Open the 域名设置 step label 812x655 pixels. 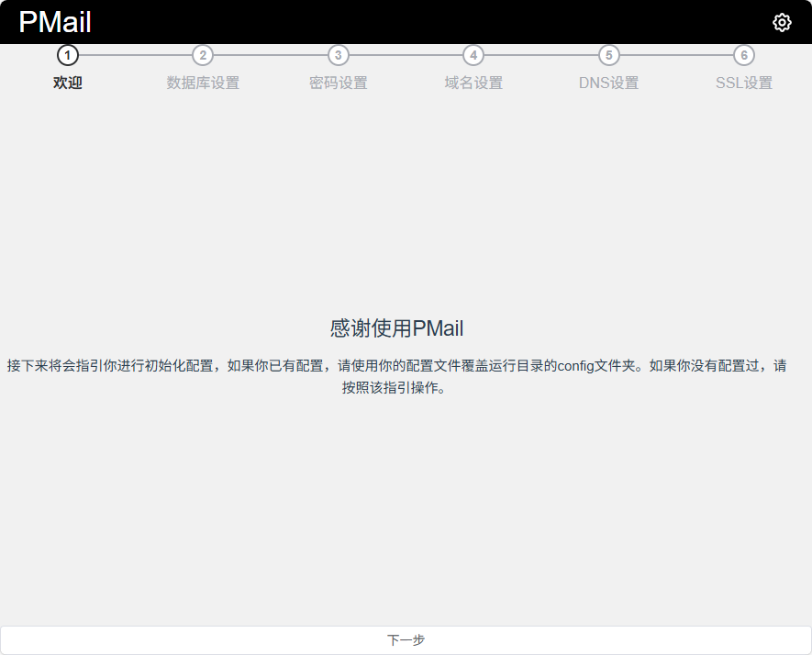point(473,83)
